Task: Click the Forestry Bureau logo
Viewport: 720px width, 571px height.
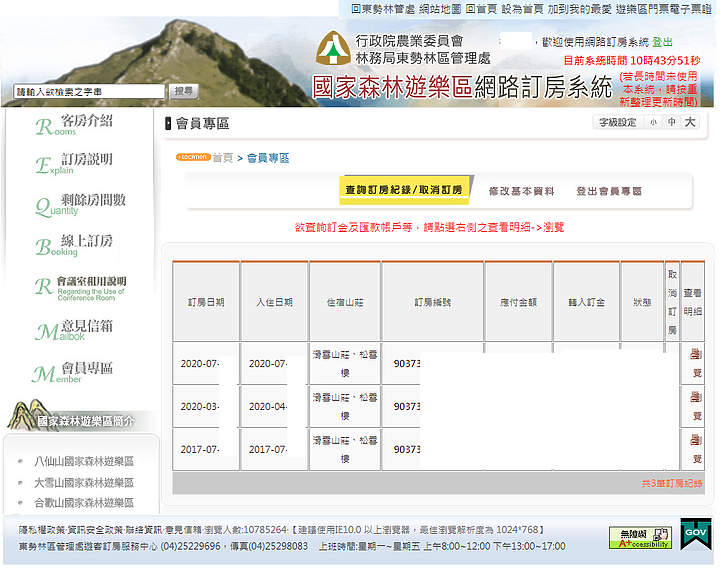Action: (x=333, y=48)
